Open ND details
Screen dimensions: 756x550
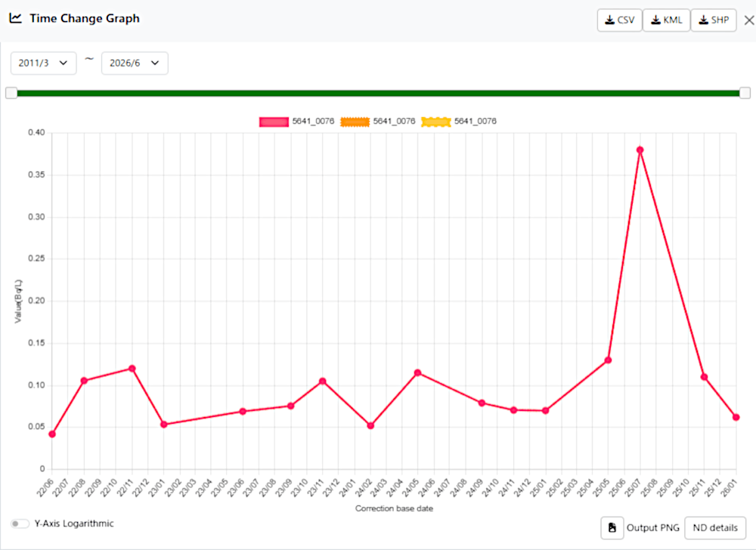pos(715,528)
